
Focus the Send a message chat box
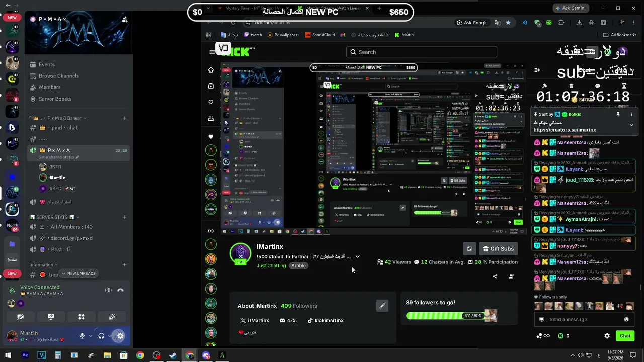pyautogui.click(x=584, y=319)
